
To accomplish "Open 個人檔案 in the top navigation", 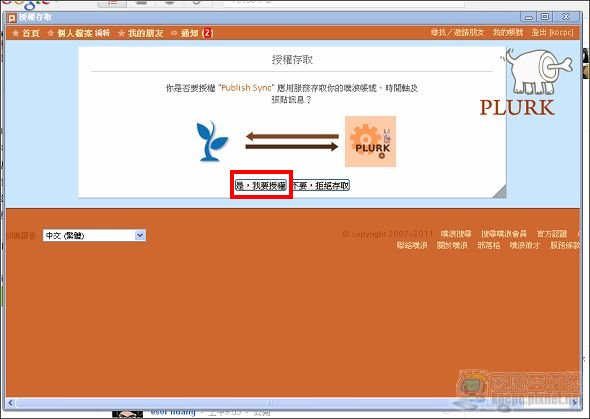I will pyautogui.click(x=75, y=33).
